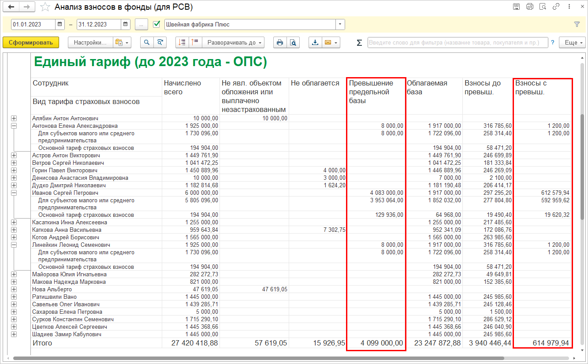This screenshot has height=364, width=588.
Task: Add report to favorites with star icon
Action: pyautogui.click(x=45, y=7)
